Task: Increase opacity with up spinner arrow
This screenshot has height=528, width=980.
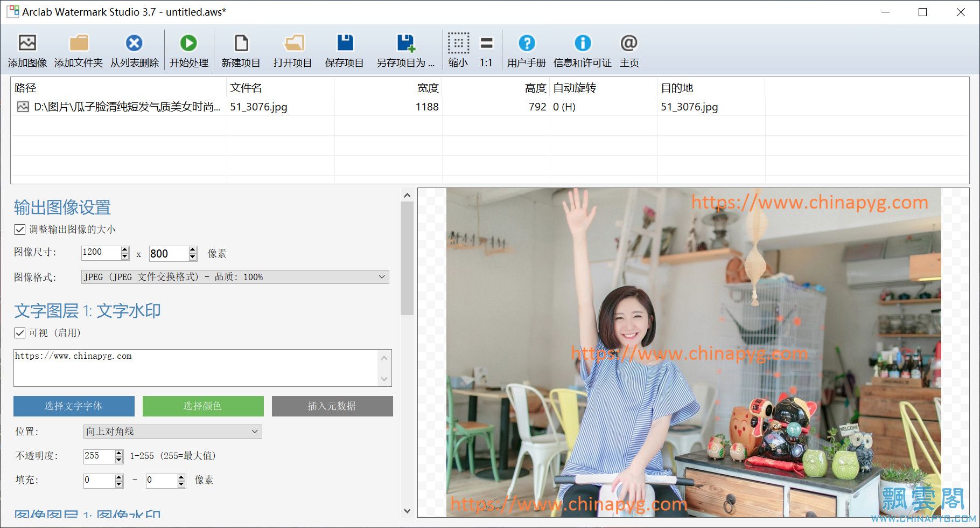Action: (119, 453)
